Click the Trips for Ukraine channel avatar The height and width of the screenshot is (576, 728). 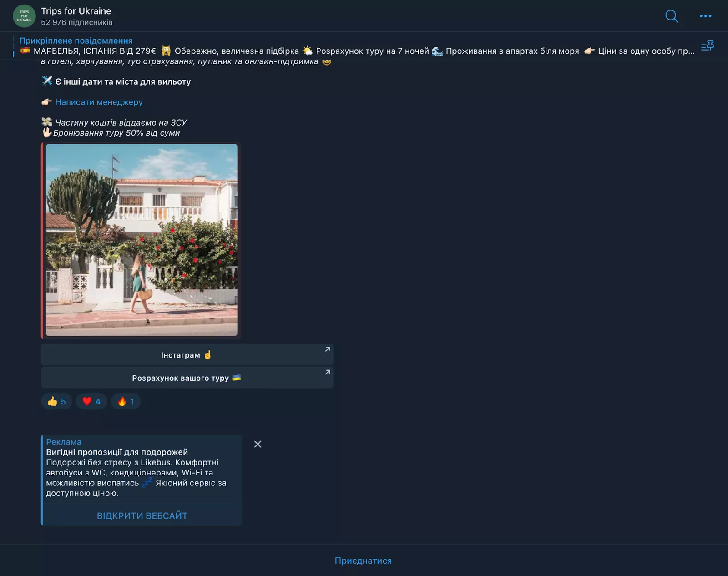point(24,16)
